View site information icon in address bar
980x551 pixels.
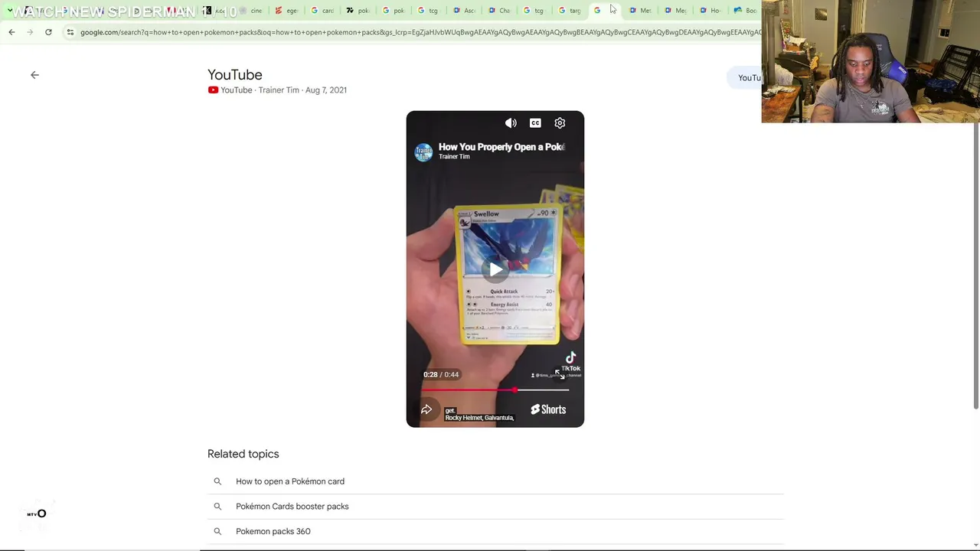[70, 32]
